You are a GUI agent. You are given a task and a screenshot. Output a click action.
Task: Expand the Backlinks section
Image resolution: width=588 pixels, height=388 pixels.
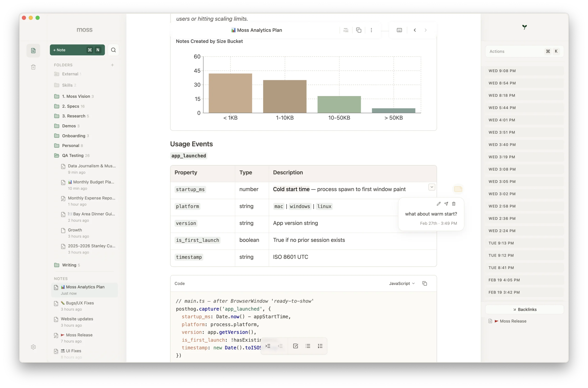pyautogui.click(x=525, y=309)
